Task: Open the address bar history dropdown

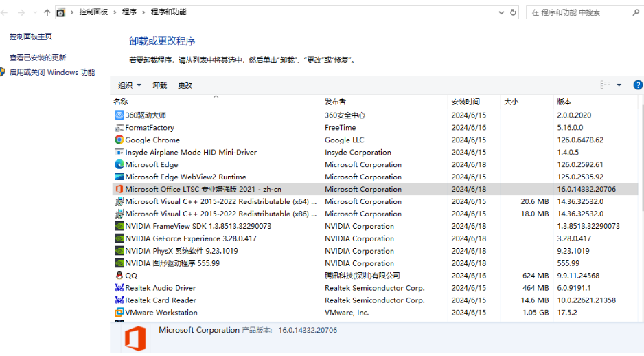Action: pyautogui.click(x=501, y=13)
